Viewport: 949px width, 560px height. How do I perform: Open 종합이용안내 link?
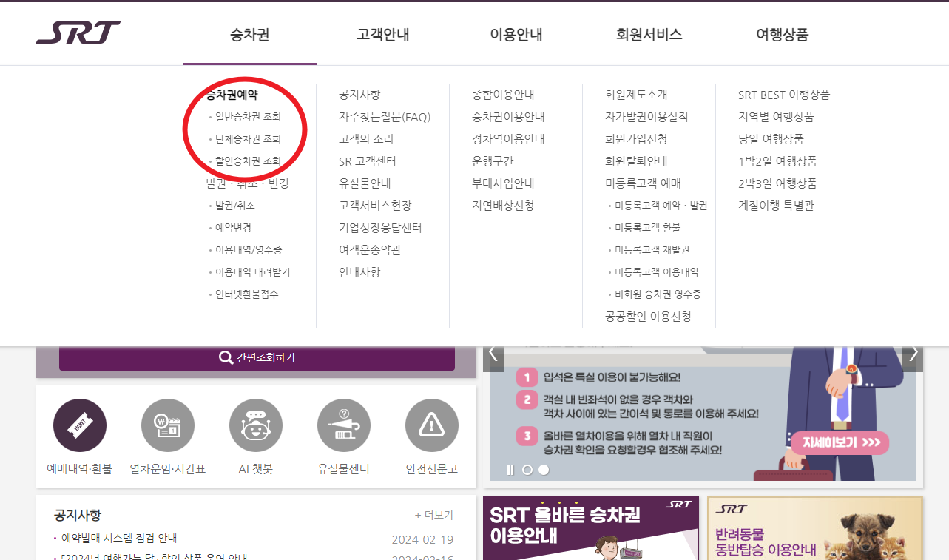coord(503,95)
